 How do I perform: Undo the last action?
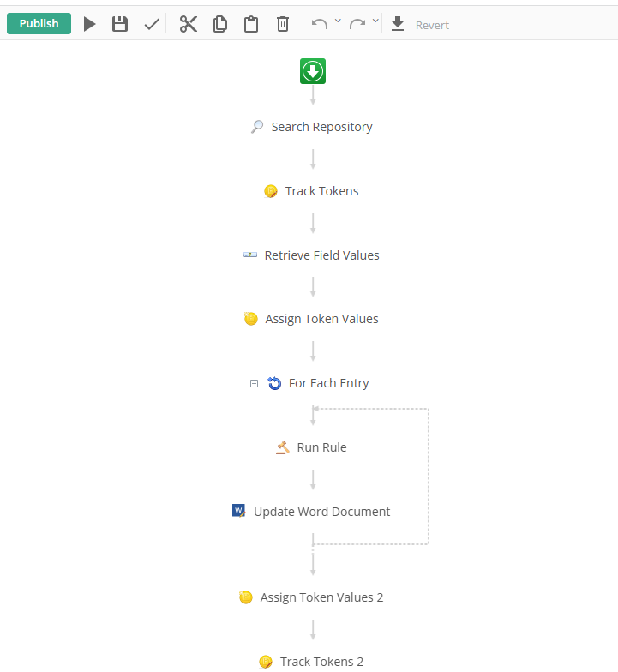click(x=320, y=24)
